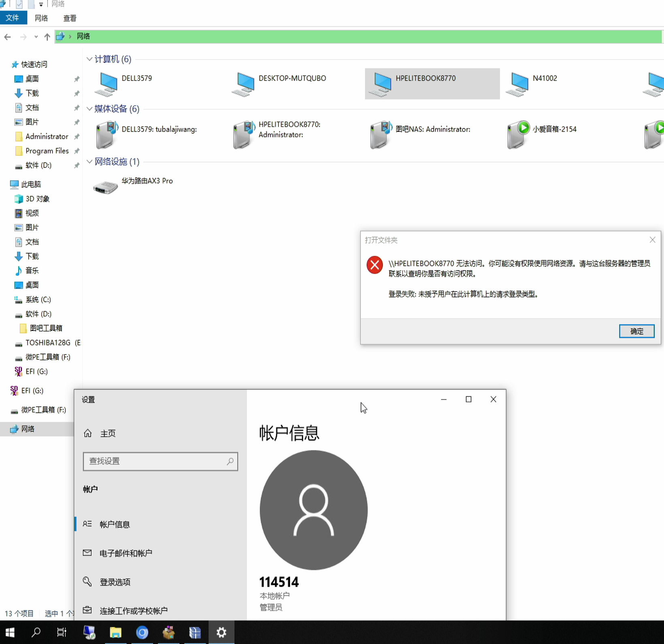
Task: Open Quick Access Toolbar customize dropdown
Action: pos(41,4)
